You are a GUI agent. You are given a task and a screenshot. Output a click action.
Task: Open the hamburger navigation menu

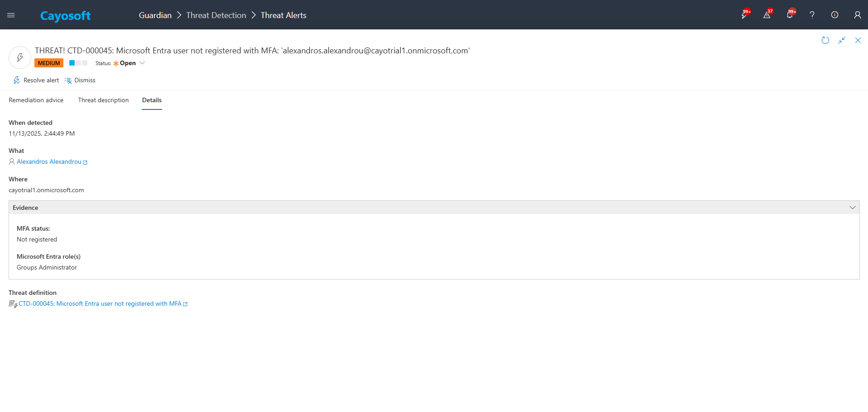tap(11, 15)
